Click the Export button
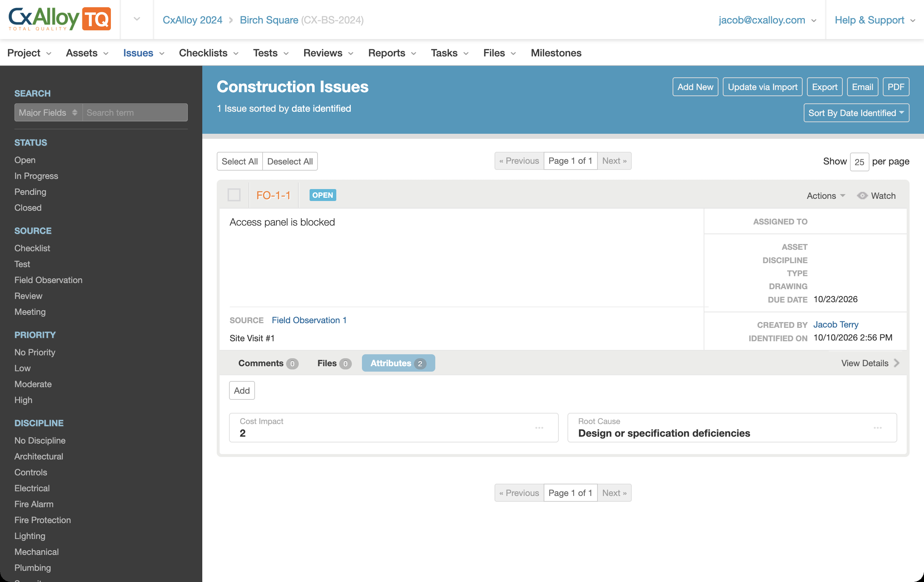The image size is (924, 582). coord(825,87)
